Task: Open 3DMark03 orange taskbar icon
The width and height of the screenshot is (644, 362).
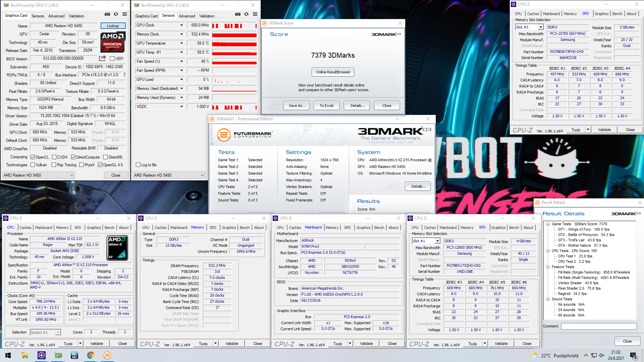Action: pos(107,355)
